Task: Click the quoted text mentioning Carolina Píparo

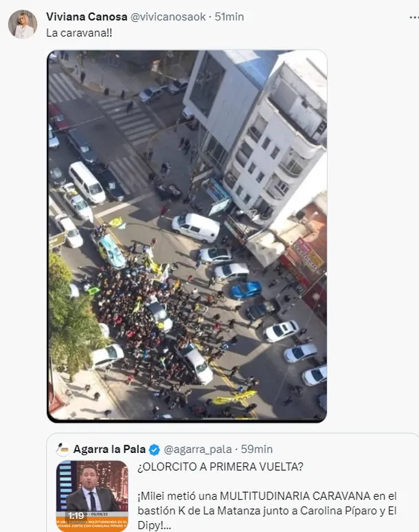Action: click(x=267, y=511)
